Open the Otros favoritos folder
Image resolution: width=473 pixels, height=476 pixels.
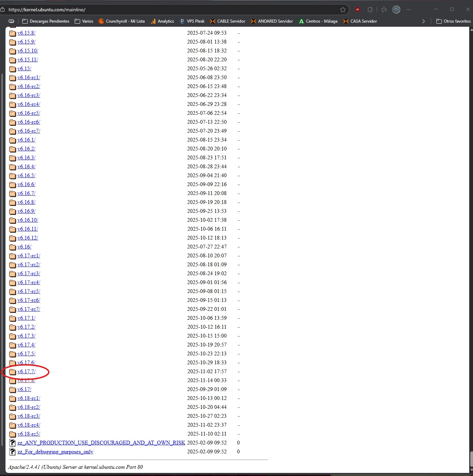tap(453, 21)
